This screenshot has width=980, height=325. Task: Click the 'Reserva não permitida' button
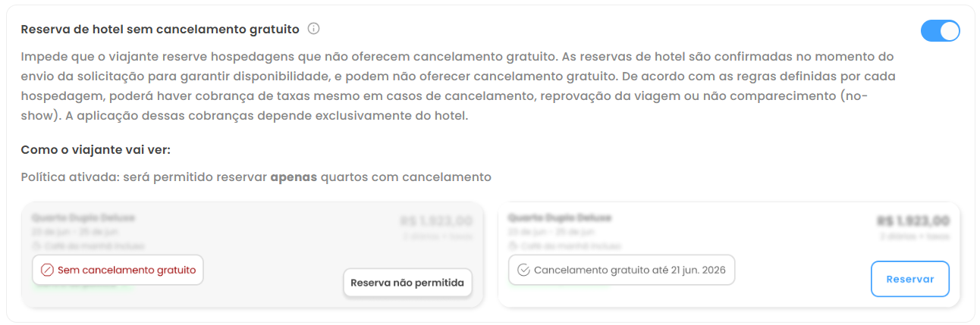click(407, 283)
